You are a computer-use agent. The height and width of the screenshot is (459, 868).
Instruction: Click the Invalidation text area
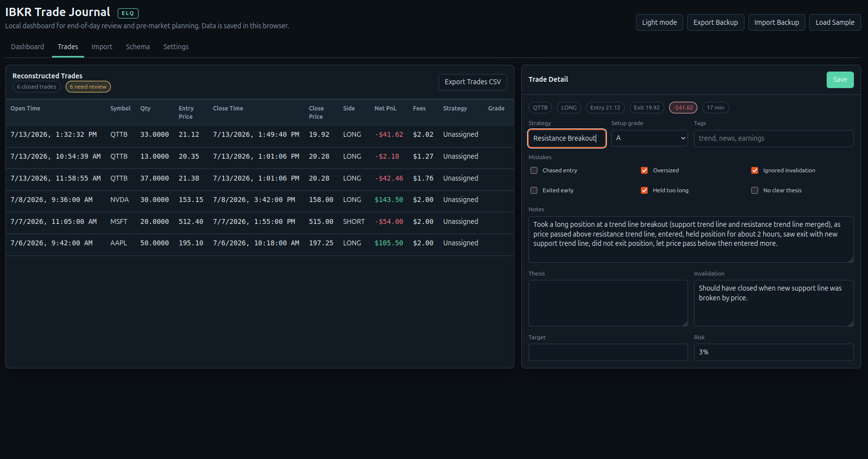coord(774,303)
